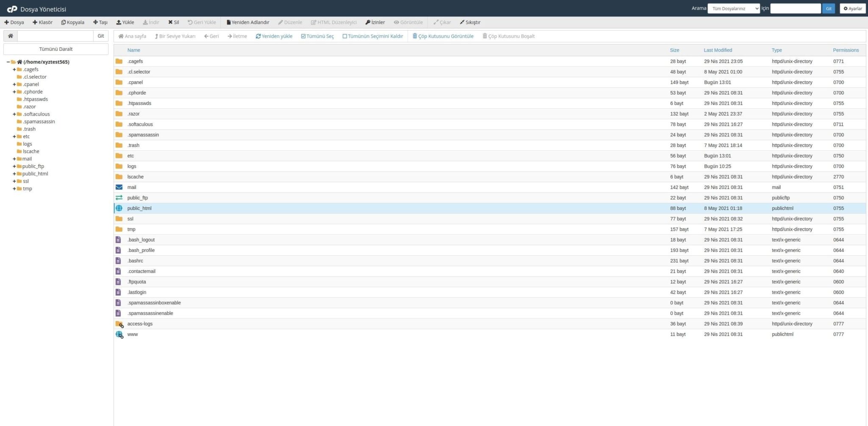The height and width of the screenshot is (426, 868).
Task: Click the .bashrc file icon
Action: 118,261
